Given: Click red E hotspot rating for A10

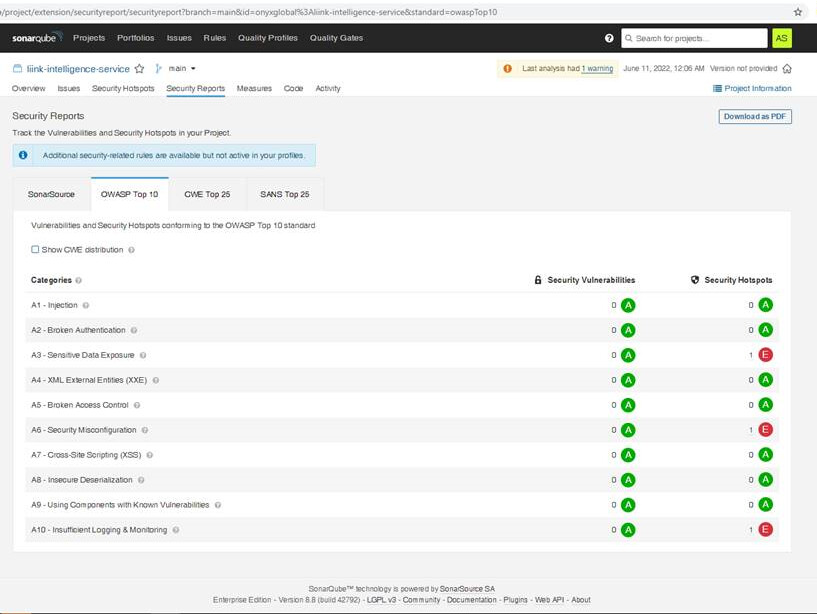Looking at the screenshot, I should click(x=765, y=530).
